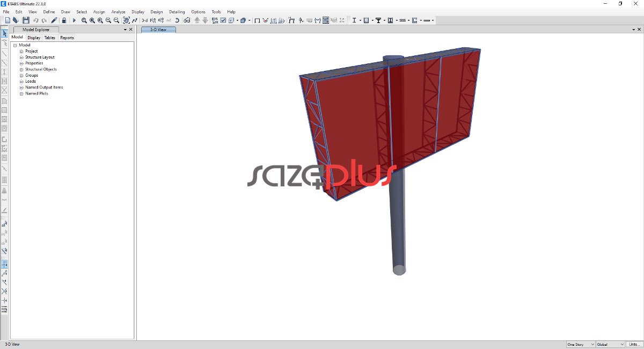
Task: Click the Rubber Band Zoom icon
Action: pyautogui.click(x=84, y=20)
